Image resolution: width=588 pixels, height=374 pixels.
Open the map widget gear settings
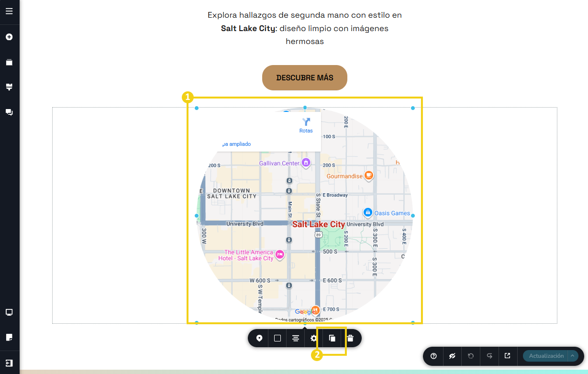coord(314,338)
